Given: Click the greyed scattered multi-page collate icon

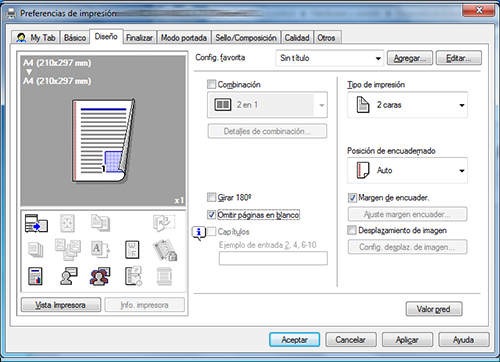Looking at the screenshot, I should point(68,249).
